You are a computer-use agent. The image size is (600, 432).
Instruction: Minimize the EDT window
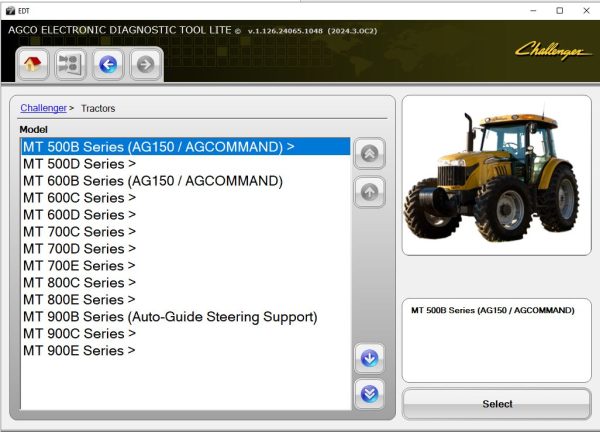pos(533,11)
